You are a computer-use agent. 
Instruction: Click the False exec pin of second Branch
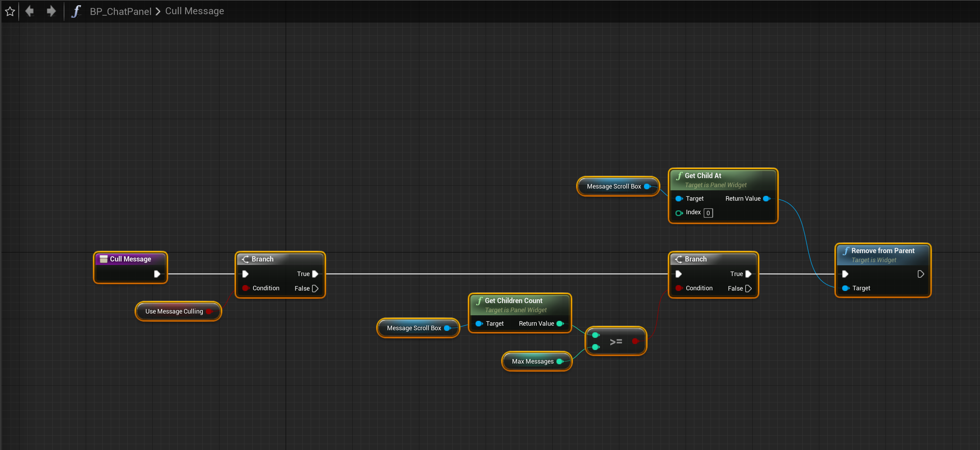[748, 288]
